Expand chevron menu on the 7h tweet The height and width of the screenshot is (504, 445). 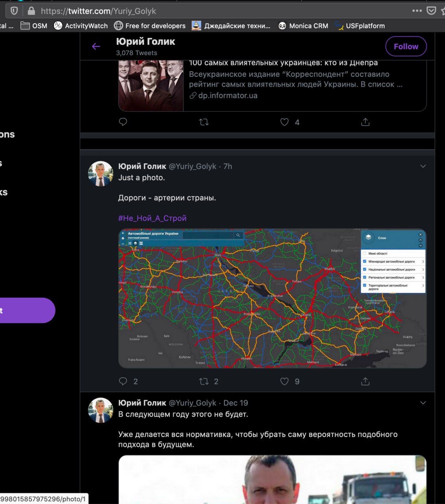[x=423, y=166]
